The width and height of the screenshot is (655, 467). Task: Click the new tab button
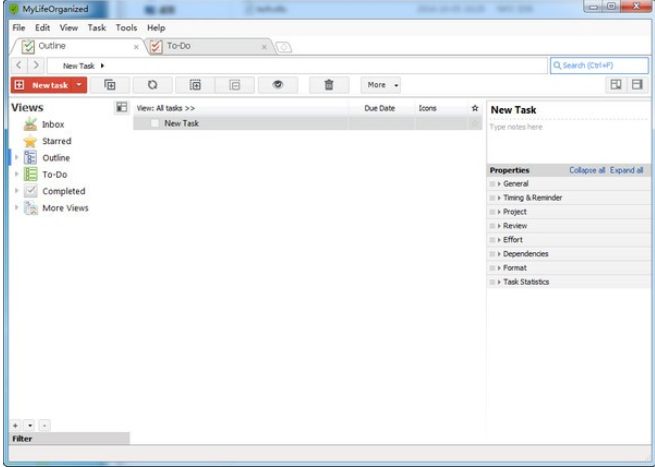(x=284, y=47)
